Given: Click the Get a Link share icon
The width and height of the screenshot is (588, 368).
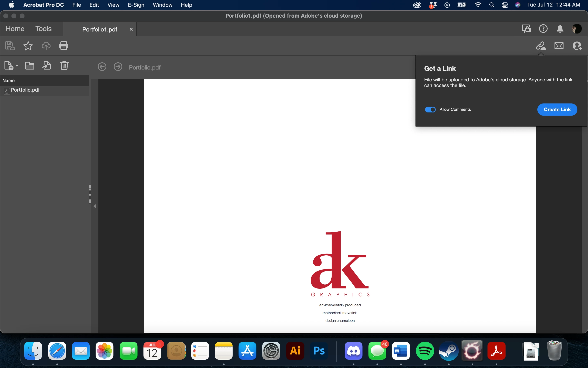Looking at the screenshot, I should 541,46.
